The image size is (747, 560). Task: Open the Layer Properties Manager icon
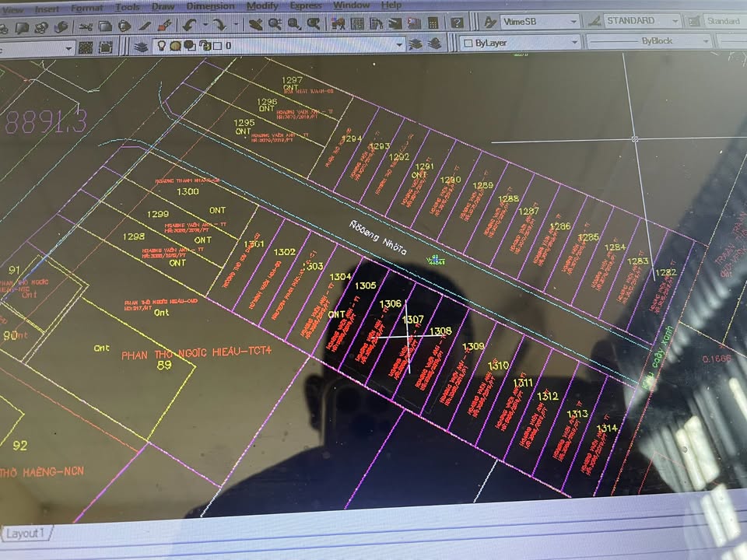[x=141, y=47]
